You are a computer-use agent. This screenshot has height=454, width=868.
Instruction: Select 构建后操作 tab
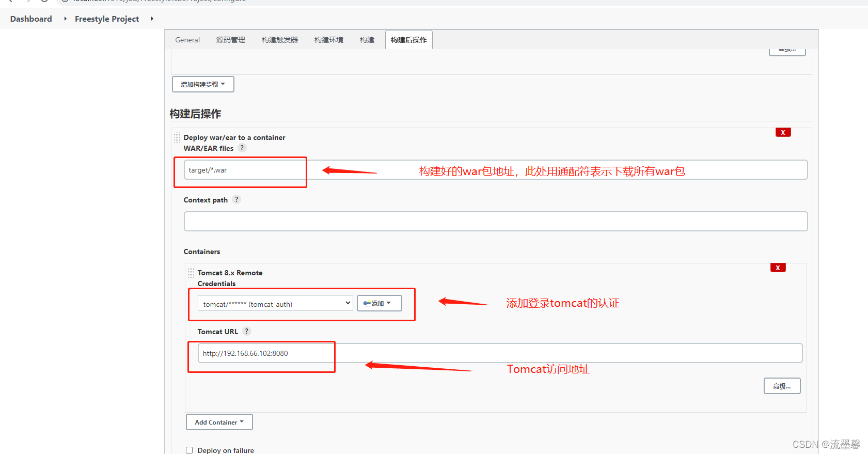pos(409,40)
